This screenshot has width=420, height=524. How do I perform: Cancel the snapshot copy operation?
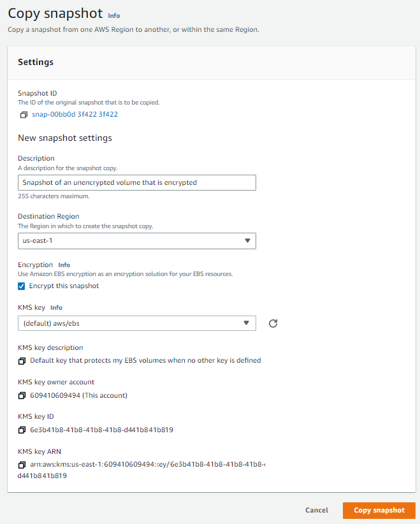click(x=317, y=510)
